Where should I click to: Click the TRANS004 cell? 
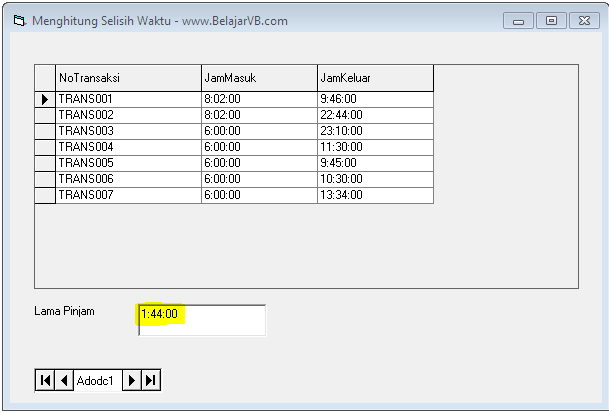pyautogui.click(x=129, y=147)
